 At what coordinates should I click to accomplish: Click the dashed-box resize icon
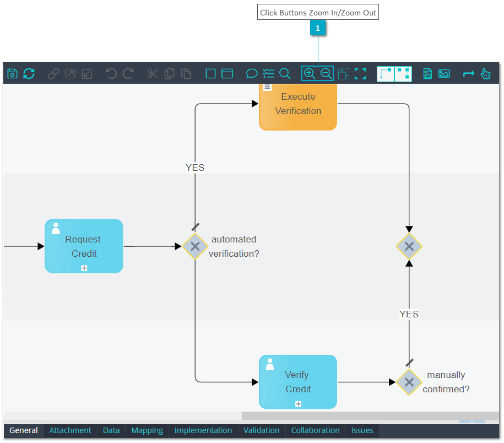[343, 74]
